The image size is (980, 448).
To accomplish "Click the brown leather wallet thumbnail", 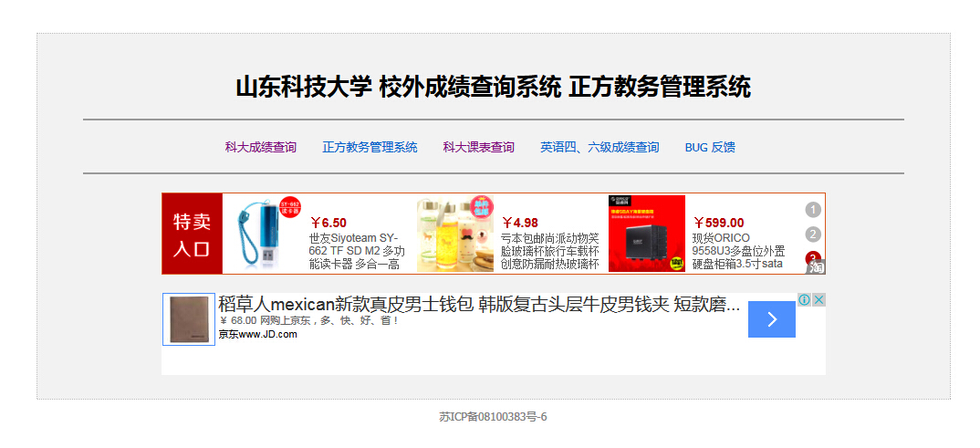I will point(189,319).
